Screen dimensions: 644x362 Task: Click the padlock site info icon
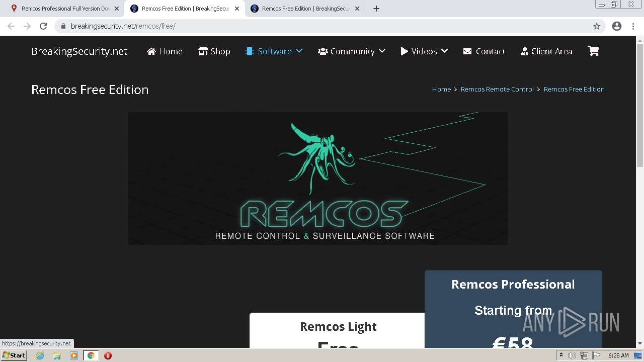(63, 26)
